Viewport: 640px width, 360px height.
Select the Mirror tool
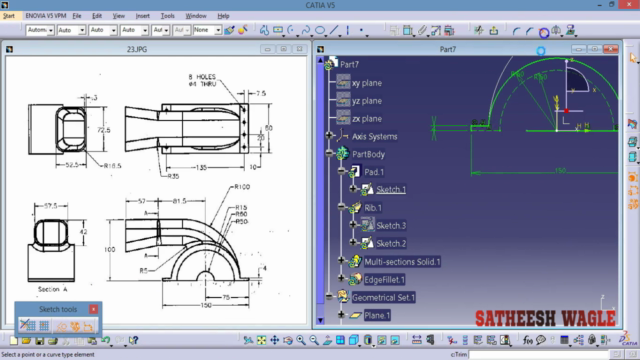(556, 31)
